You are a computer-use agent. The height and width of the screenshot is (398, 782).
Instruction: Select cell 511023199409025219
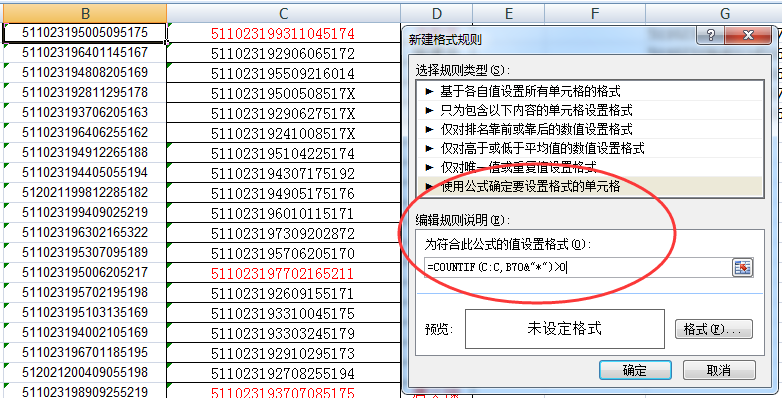[x=85, y=212]
